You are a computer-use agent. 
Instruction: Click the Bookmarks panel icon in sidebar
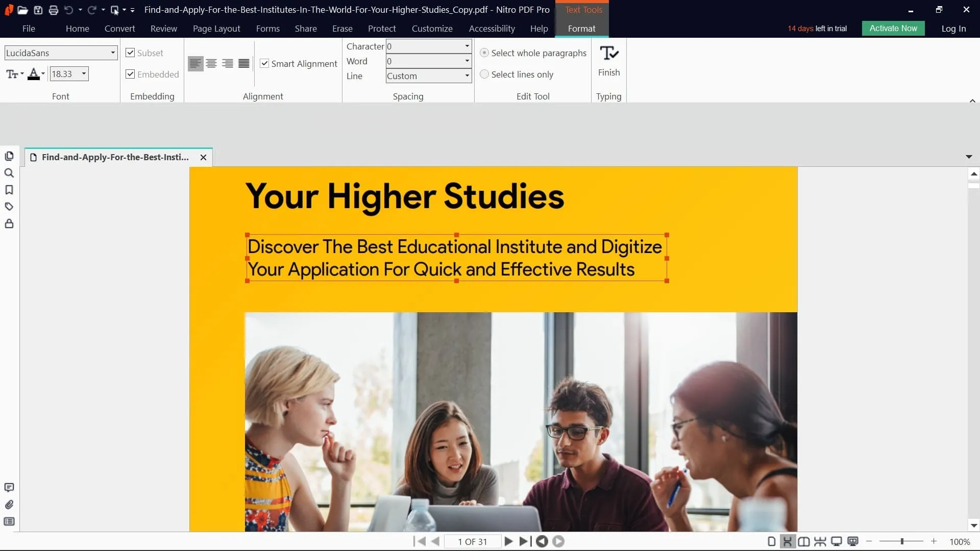point(9,190)
